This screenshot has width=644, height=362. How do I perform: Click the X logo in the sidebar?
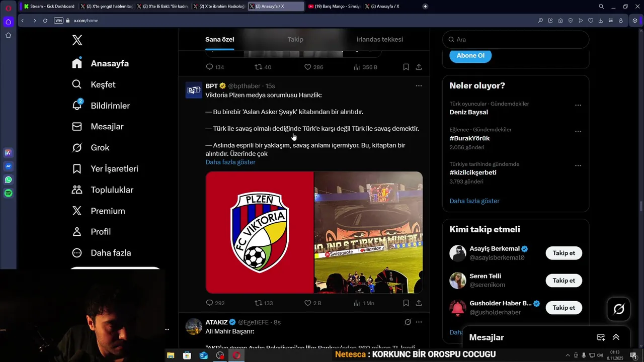point(77,40)
